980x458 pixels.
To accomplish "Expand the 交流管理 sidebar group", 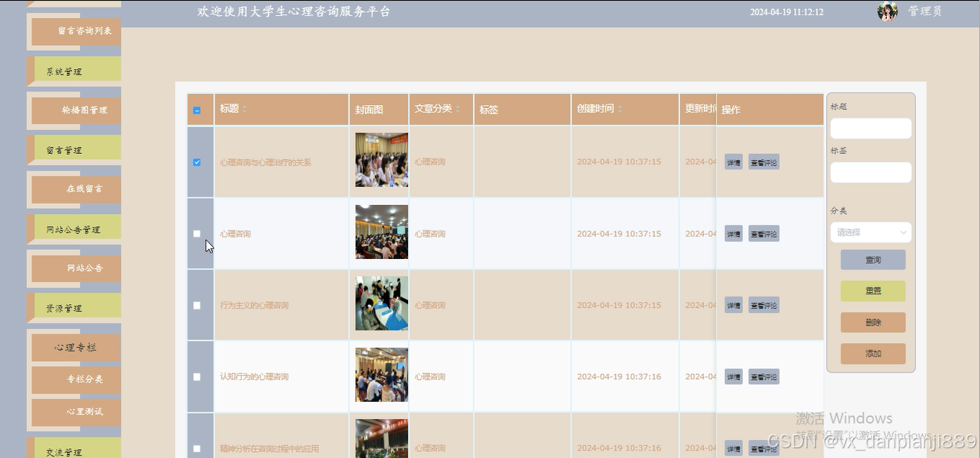I will 74,450.
